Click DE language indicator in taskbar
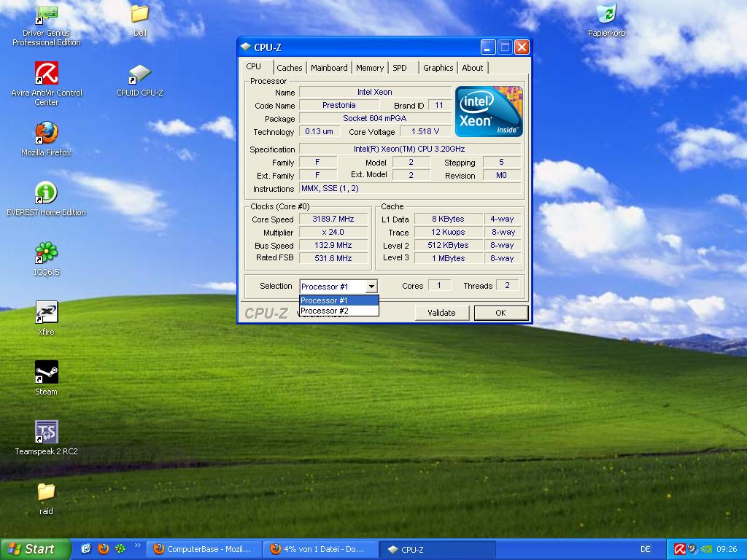Screen dimensions: 747x560 (x=646, y=549)
